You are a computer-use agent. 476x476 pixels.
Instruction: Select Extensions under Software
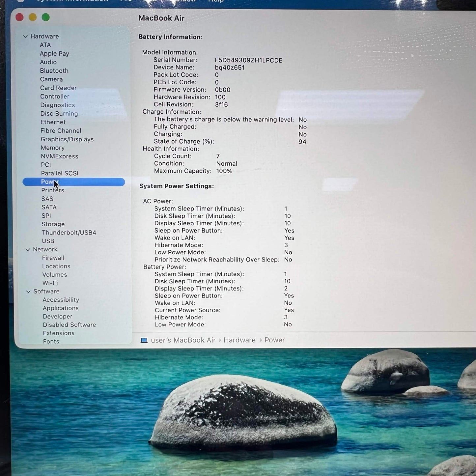pos(58,333)
